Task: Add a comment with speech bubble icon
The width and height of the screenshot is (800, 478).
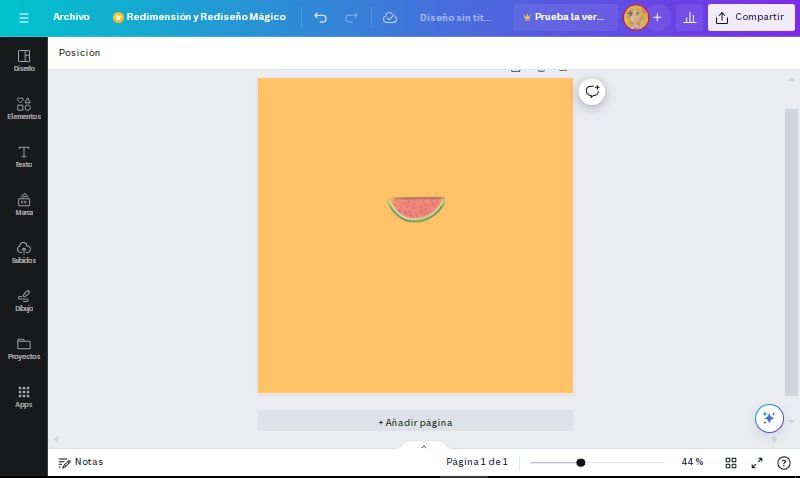Action: coord(592,92)
